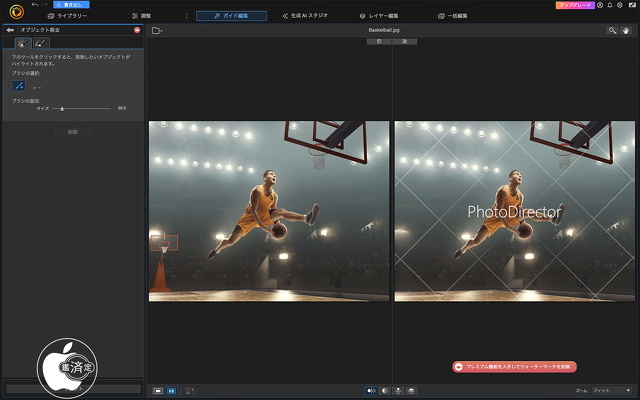Switch to side-by-side compare view
Screen dimensions: 640x400
[x=171, y=391]
